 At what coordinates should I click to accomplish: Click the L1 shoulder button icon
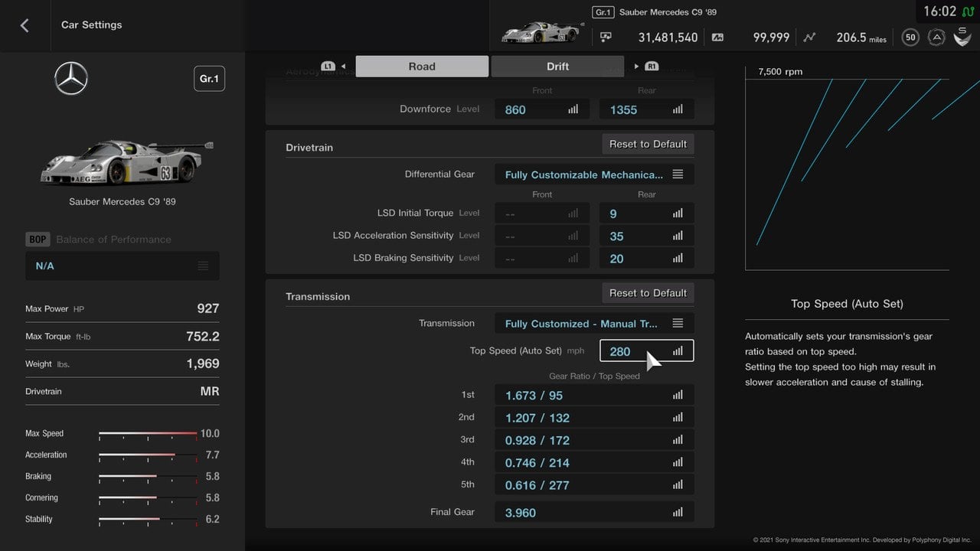click(x=328, y=67)
